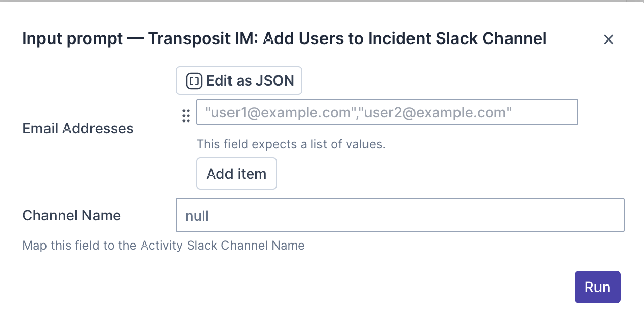The image size is (644, 326).
Task: Click Add item under Email Addresses
Action: pyautogui.click(x=236, y=174)
